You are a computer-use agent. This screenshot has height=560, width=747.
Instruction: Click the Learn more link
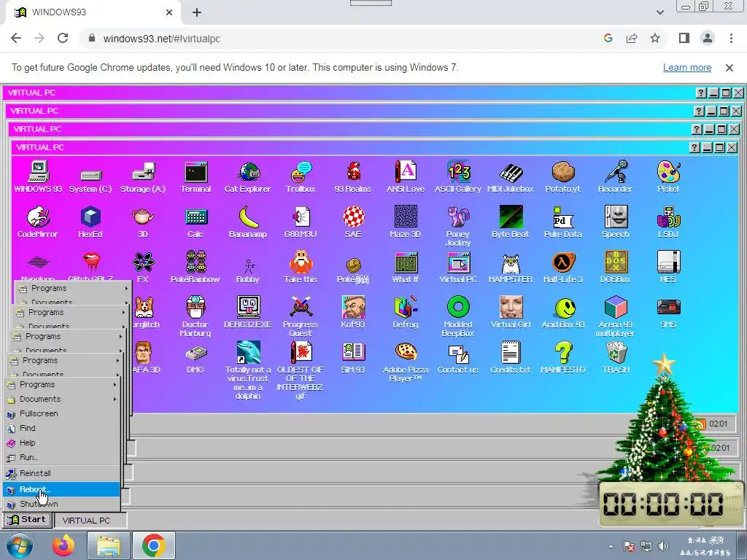687,68
